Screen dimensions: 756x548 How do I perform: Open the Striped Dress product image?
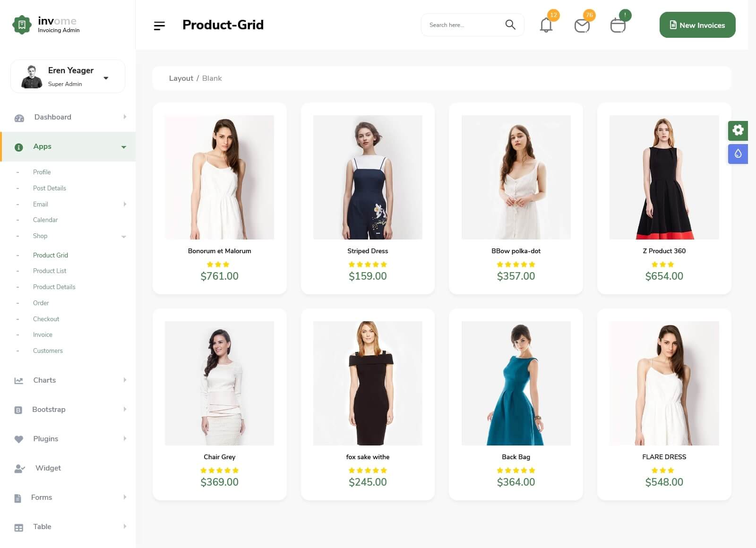coord(368,177)
